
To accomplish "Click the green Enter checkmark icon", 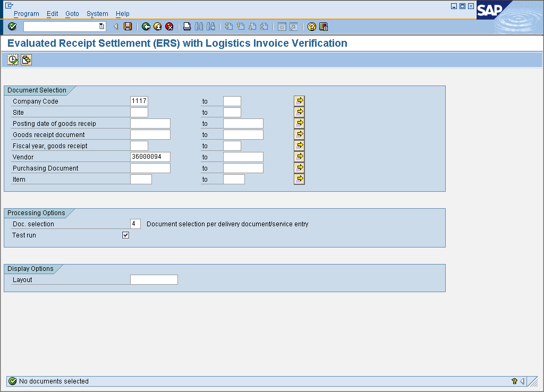I will click(x=12, y=27).
